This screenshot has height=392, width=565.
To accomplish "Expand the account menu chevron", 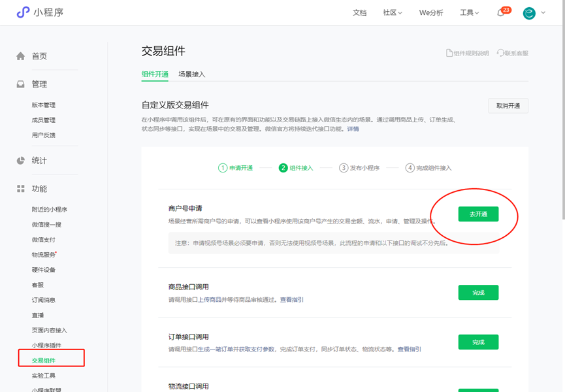I will [x=543, y=13].
